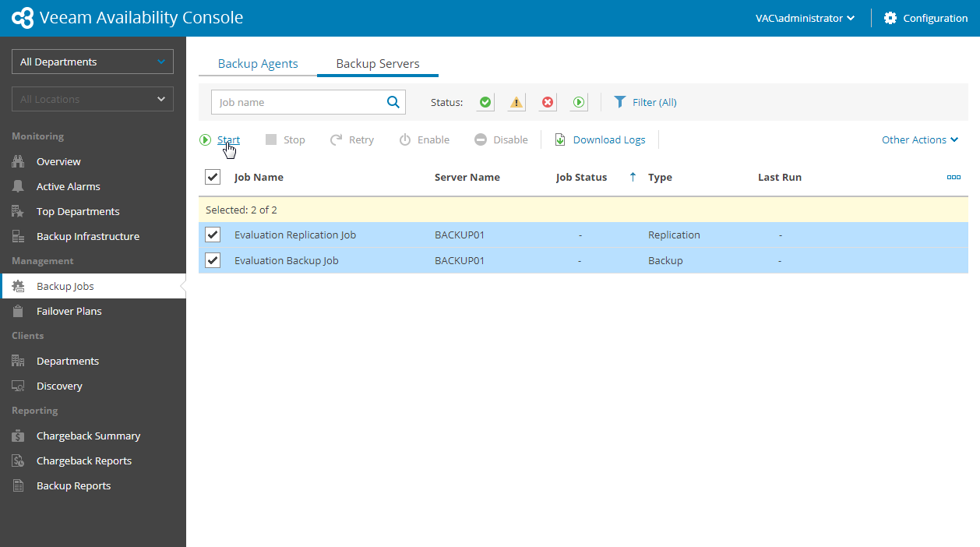Click the Retry button label
The height and width of the screenshot is (547, 980).
[361, 139]
